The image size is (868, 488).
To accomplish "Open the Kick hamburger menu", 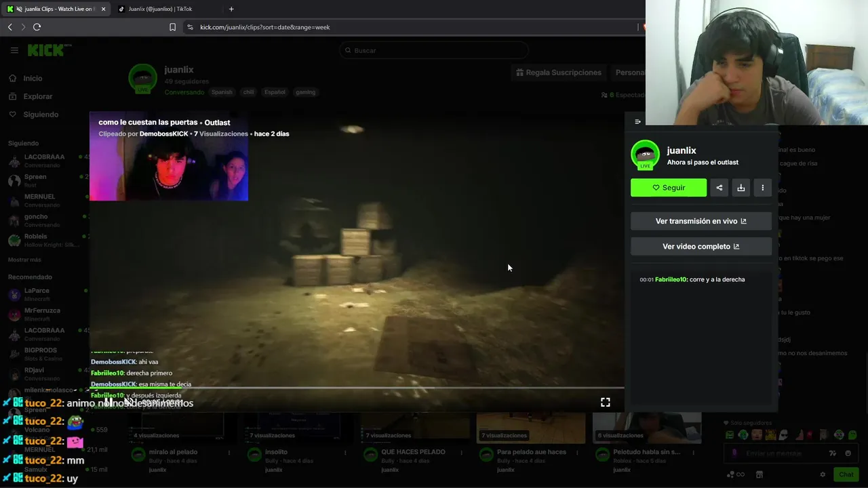I will point(14,50).
